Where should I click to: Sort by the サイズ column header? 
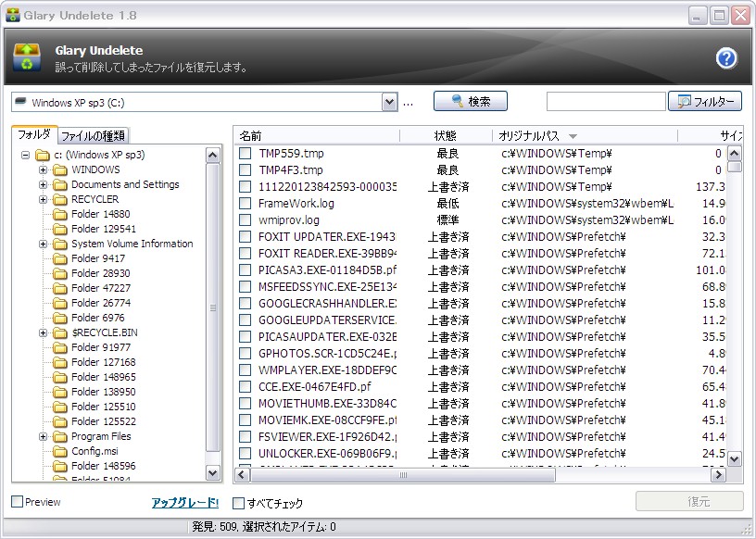point(711,136)
